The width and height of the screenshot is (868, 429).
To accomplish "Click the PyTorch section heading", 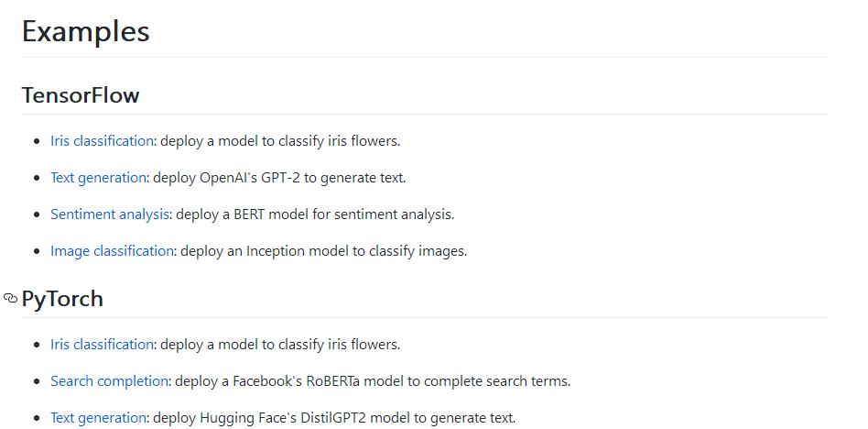I will (62, 299).
